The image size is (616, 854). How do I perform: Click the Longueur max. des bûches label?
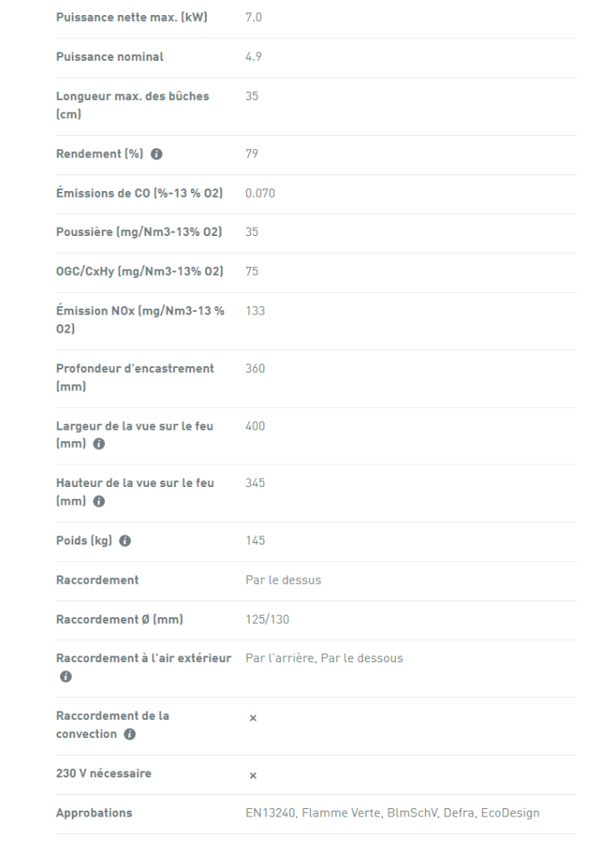point(133,105)
